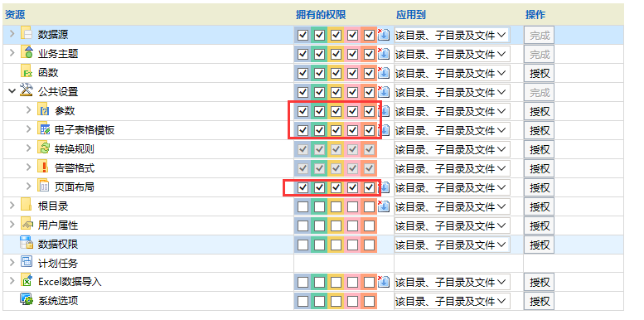The height and width of the screenshot is (320, 644).
Task: Expand the 数据源 tree node
Action: 12,34
